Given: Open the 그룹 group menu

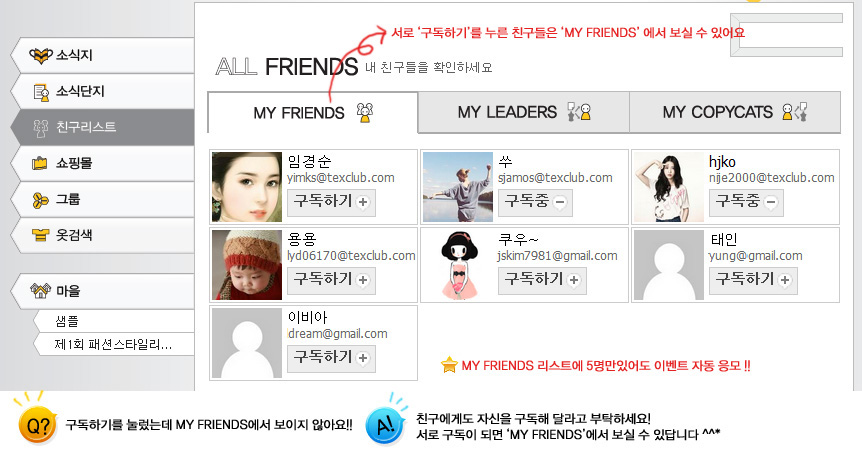Looking at the screenshot, I should point(103,199).
